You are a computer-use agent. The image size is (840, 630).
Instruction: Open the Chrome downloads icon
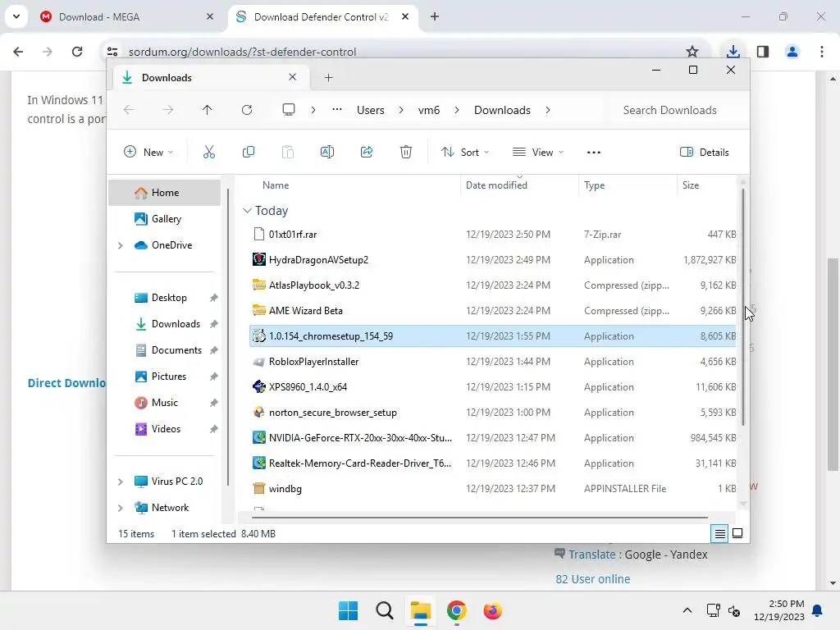tap(733, 52)
